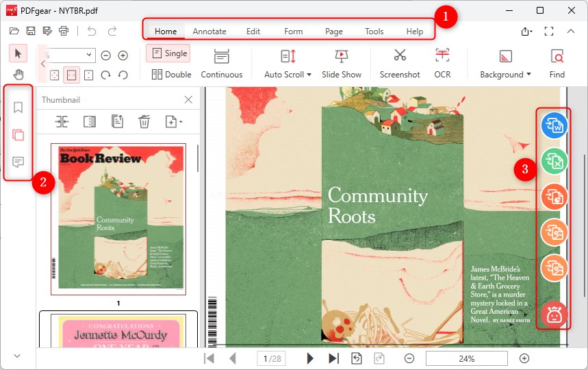Undo the last action

click(92, 31)
